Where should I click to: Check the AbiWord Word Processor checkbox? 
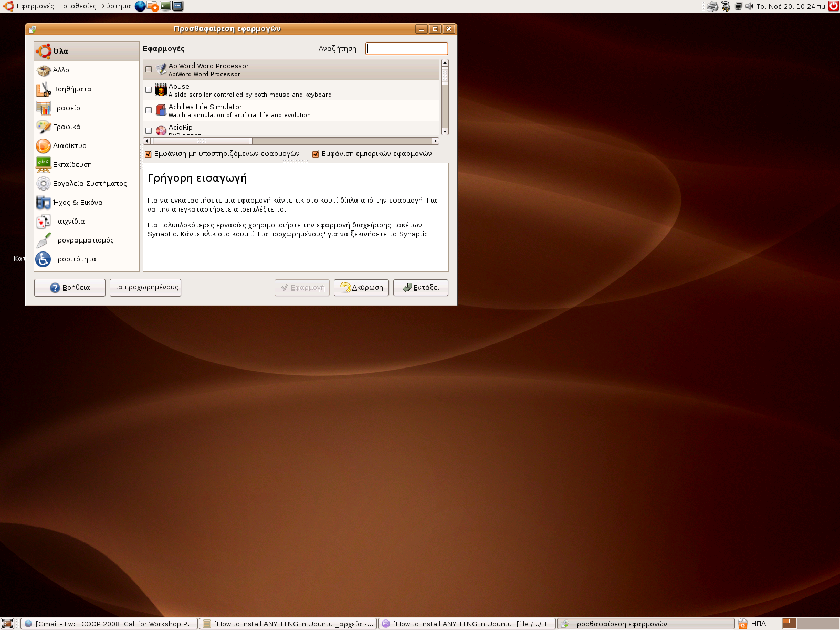coord(149,69)
